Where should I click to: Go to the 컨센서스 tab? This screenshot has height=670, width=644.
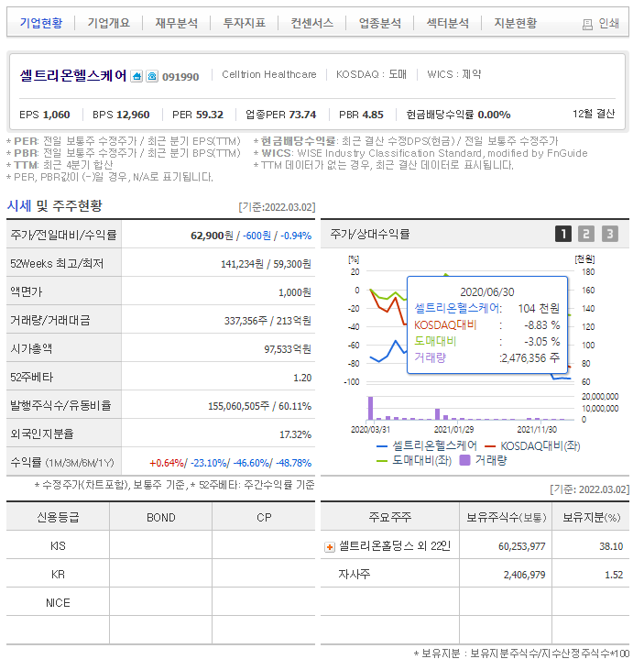(x=312, y=23)
